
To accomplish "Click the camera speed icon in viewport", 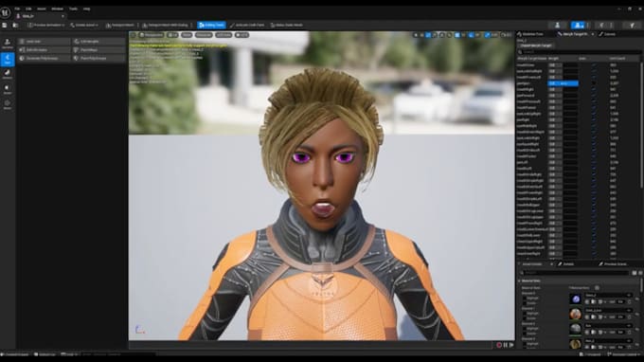I will coord(505,35).
